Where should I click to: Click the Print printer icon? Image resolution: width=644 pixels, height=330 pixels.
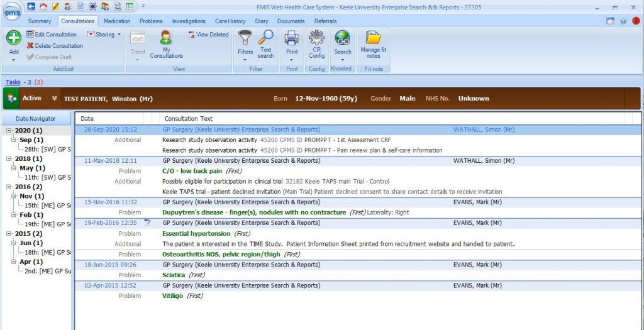(x=292, y=38)
